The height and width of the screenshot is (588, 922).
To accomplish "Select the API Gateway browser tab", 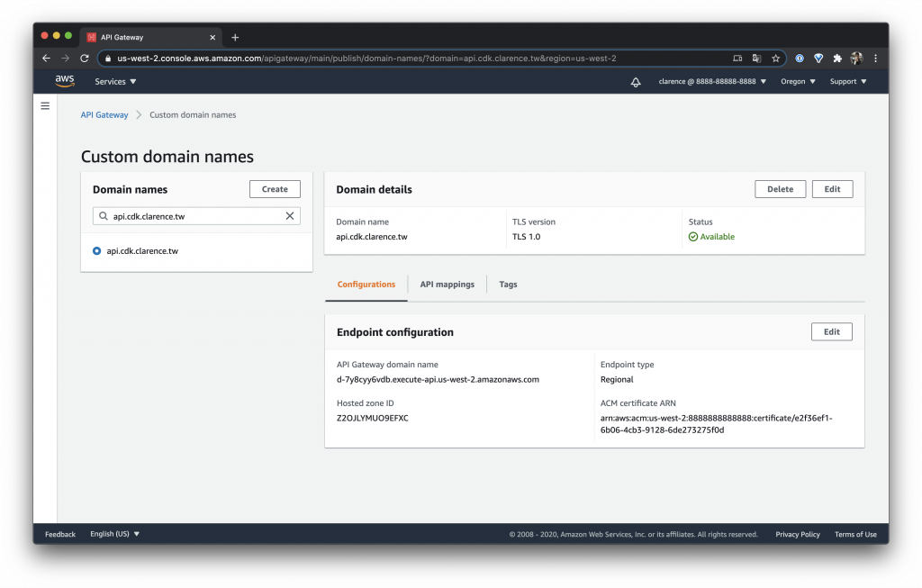I will 150,37.
